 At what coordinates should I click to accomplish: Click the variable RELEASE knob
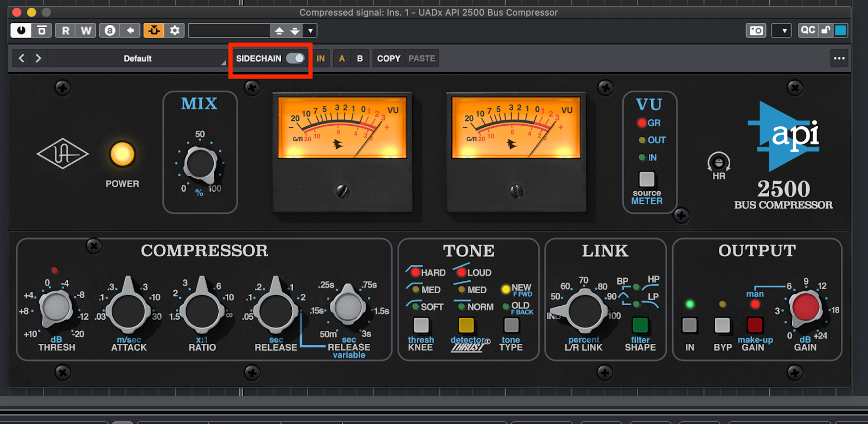click(348, 306)
